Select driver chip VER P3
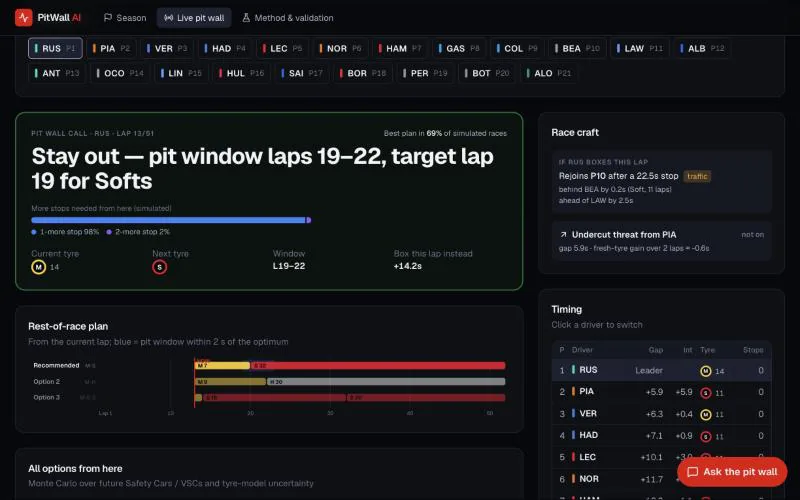Viewport: 800px width, 500px height. tap(167, 48)
